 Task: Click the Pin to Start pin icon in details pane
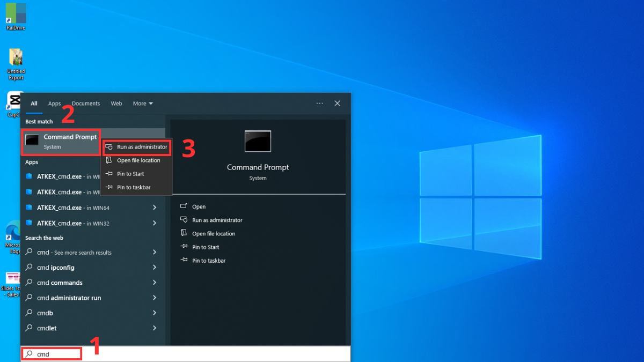184,247
